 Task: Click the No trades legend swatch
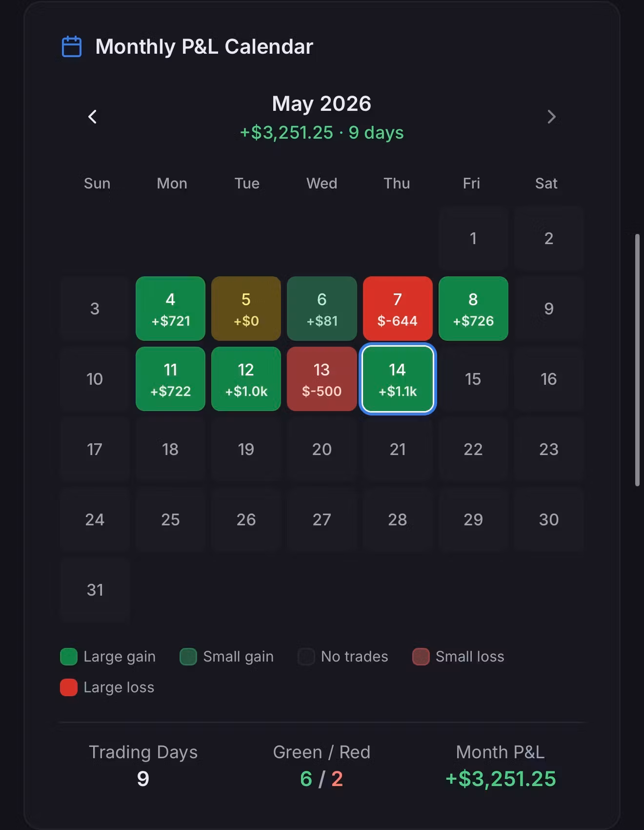306,657
